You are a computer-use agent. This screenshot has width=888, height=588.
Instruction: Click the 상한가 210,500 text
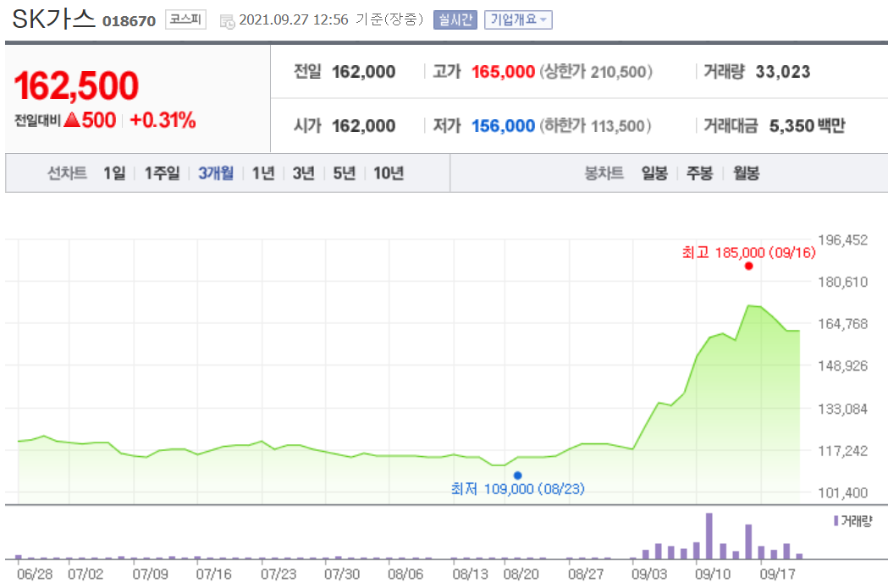click(x=596, y=72)
